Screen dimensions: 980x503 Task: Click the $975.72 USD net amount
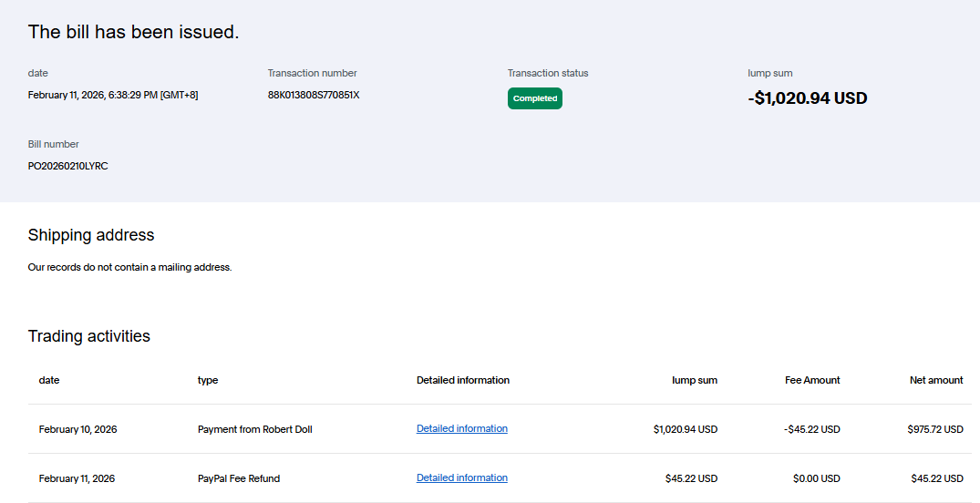934,429
